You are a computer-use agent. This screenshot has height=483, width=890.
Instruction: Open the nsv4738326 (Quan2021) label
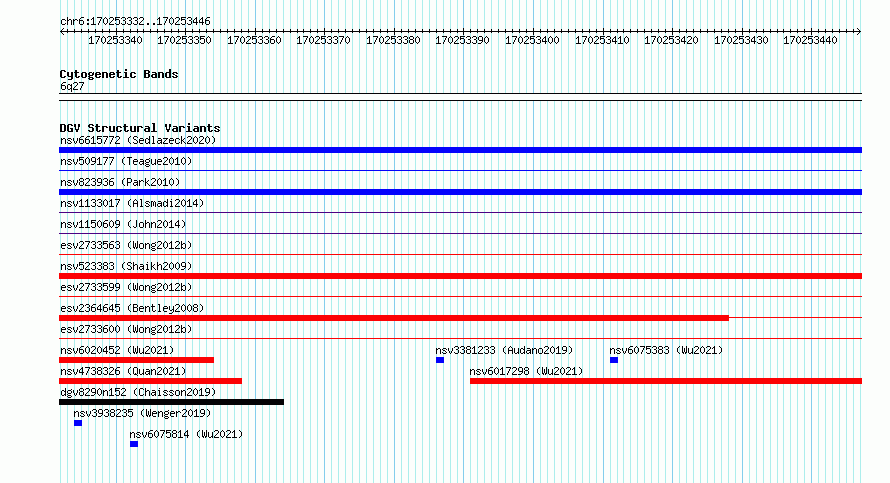(123, 371)
